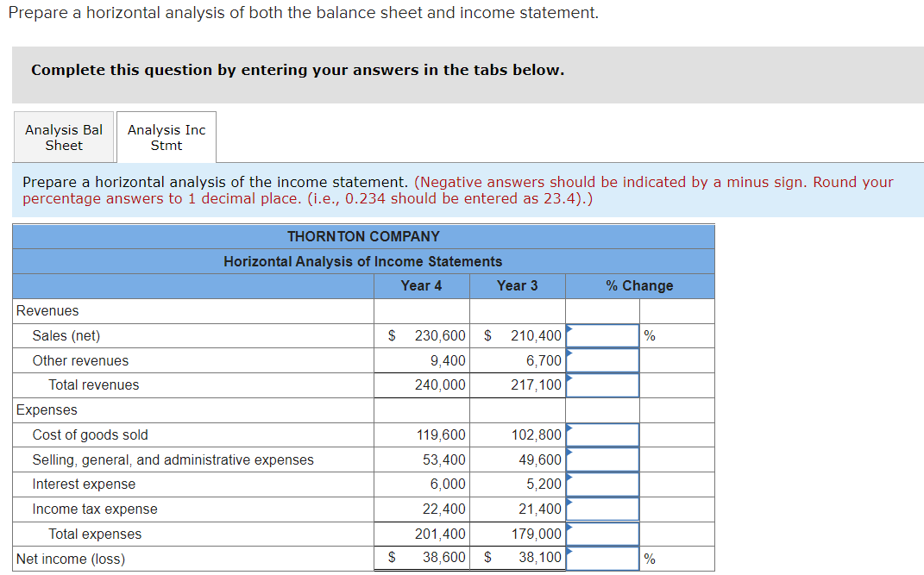Click the percent change field for Sales (net)
Viewport: 924px width, 575px height.
[x=602, y=335]
